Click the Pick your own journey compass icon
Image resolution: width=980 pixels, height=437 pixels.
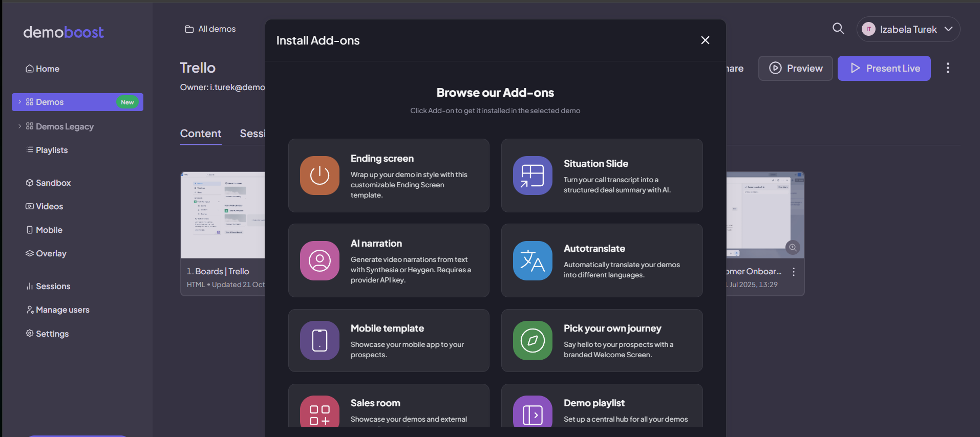[532, 340]
